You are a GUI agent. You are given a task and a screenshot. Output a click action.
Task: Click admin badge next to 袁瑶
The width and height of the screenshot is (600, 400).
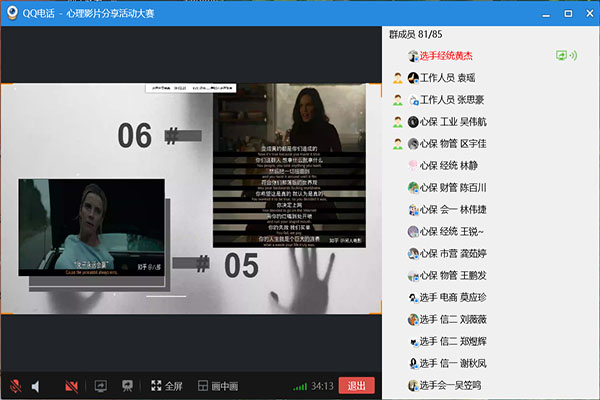(398, 78)
